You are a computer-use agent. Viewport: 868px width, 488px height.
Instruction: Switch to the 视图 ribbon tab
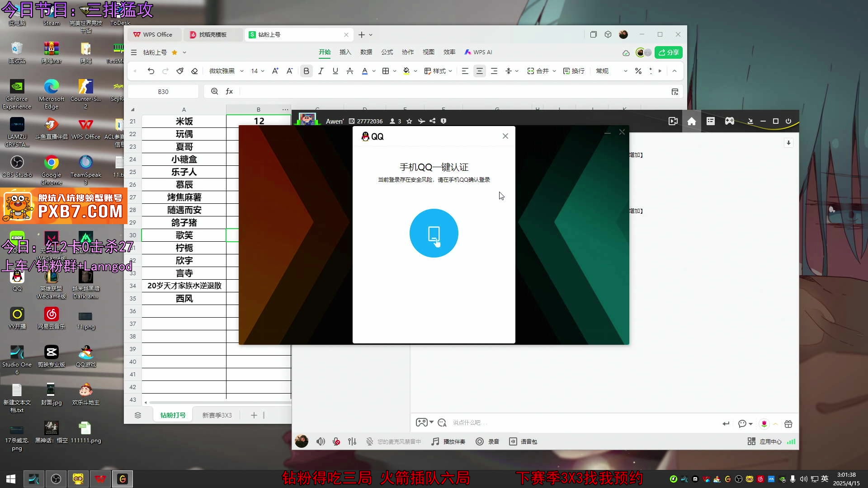[428, 52]
